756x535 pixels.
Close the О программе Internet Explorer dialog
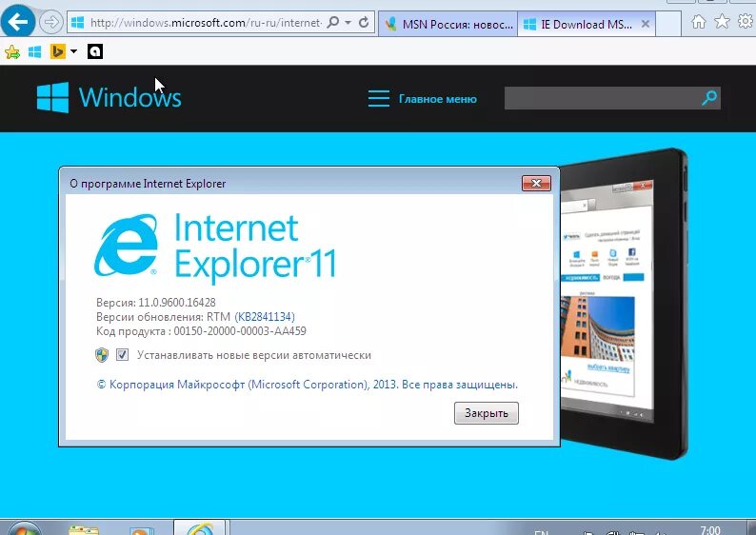[536, 183]
